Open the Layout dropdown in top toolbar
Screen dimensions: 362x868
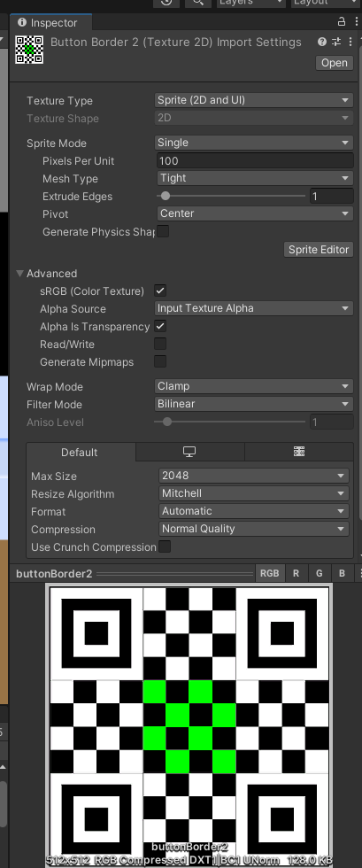tap(326, 2)
